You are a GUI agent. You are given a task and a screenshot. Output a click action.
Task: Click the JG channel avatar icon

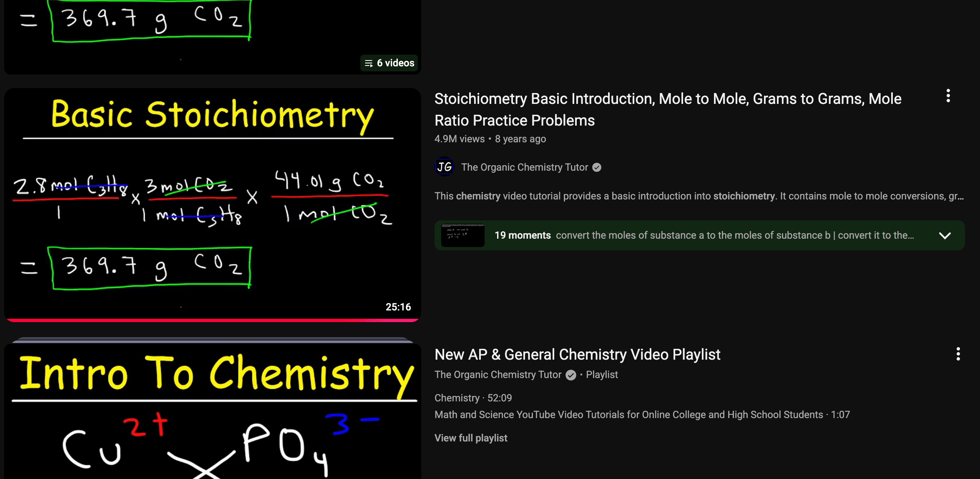tap(444, 167)
